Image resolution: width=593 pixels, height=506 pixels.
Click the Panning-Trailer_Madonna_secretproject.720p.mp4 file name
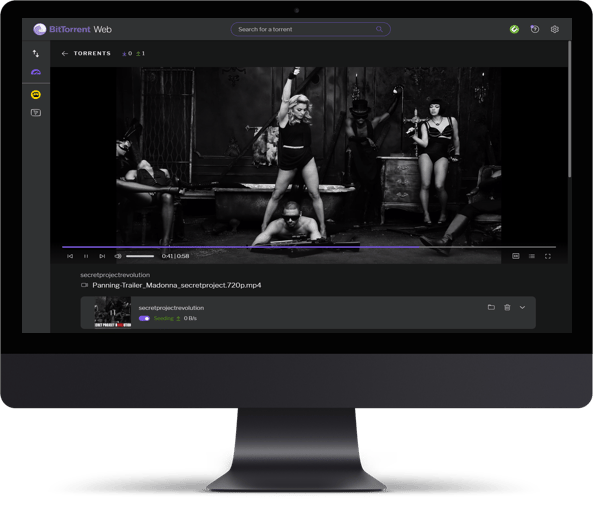coord(177,285)
